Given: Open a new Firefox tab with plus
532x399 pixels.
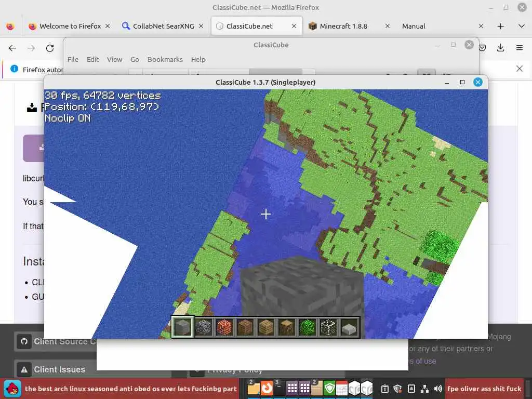Looking at the screenshot, I should tap(500, 26).
